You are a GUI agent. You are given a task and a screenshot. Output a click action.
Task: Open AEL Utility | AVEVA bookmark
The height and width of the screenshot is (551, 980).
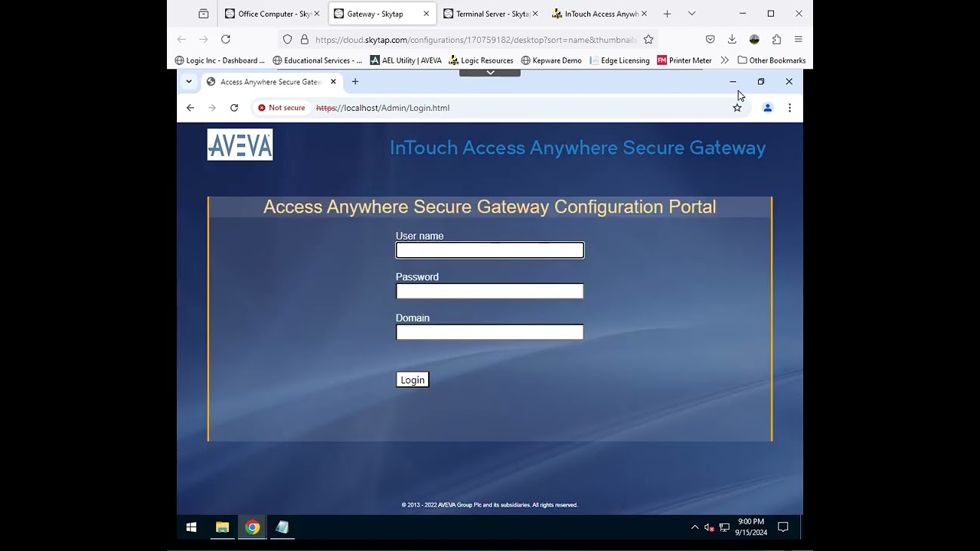[x=406, y=60]
